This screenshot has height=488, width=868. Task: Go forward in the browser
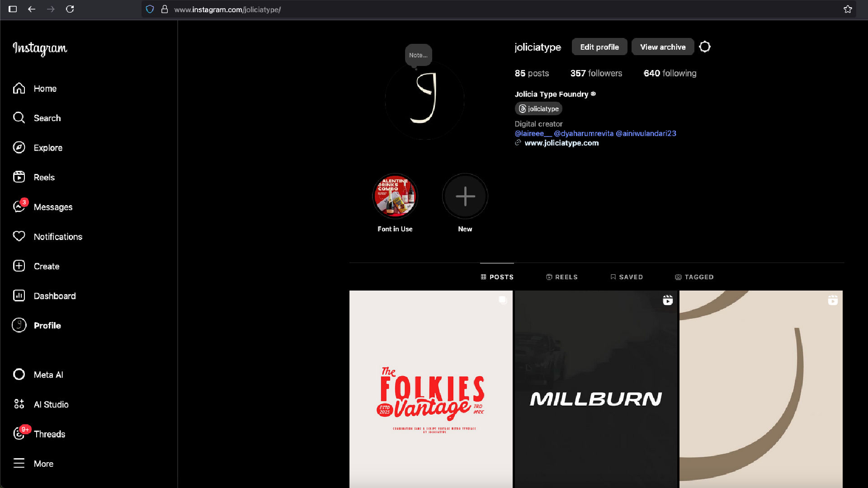[51, 9]
